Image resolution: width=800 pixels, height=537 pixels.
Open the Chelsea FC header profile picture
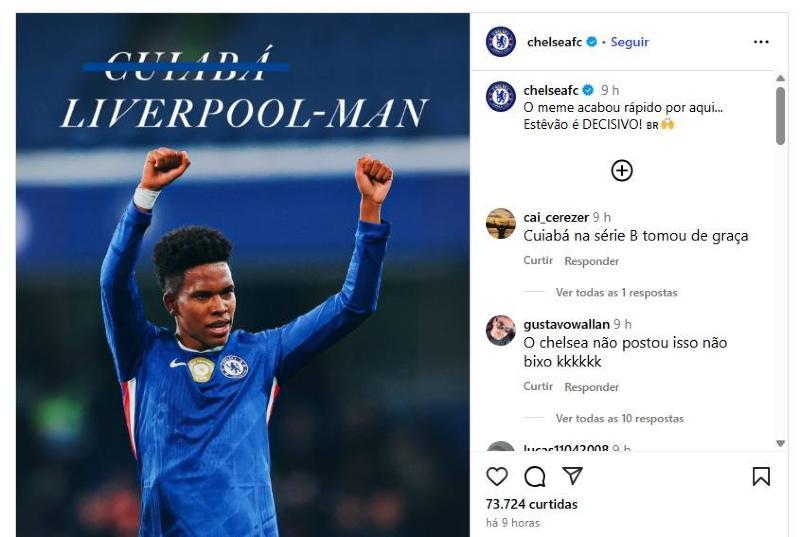pyautogui.click(x=501, y=41)
